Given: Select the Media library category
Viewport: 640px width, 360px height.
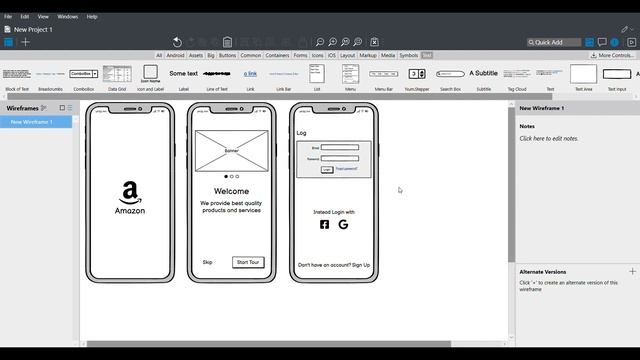Looking at the screenshot, I should 388,55.
